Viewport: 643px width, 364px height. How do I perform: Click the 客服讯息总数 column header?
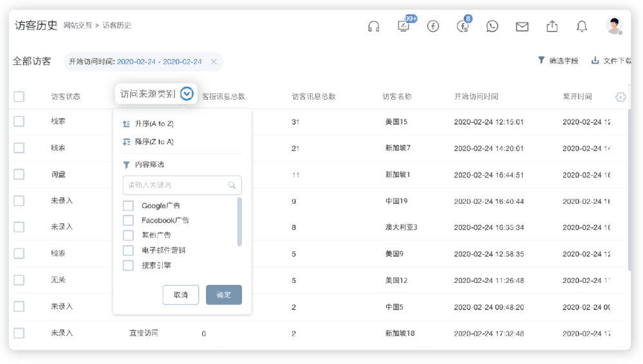point(223,96)
